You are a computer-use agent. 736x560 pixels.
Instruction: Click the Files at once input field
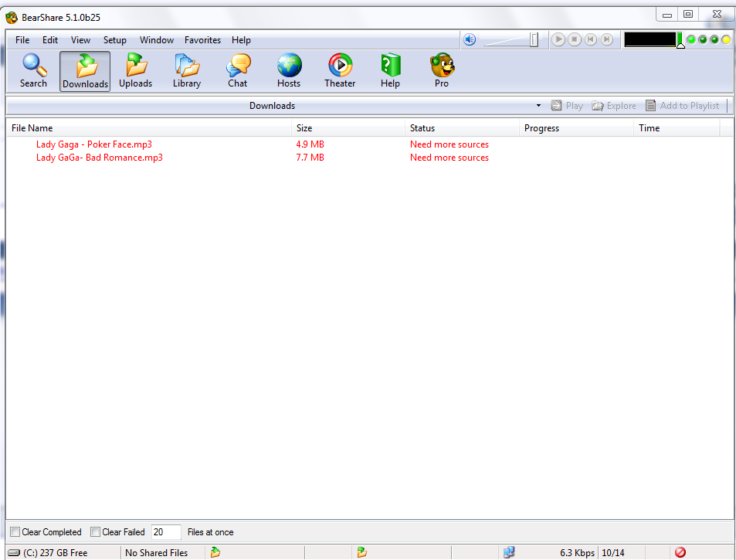click(x=166, y=532)
